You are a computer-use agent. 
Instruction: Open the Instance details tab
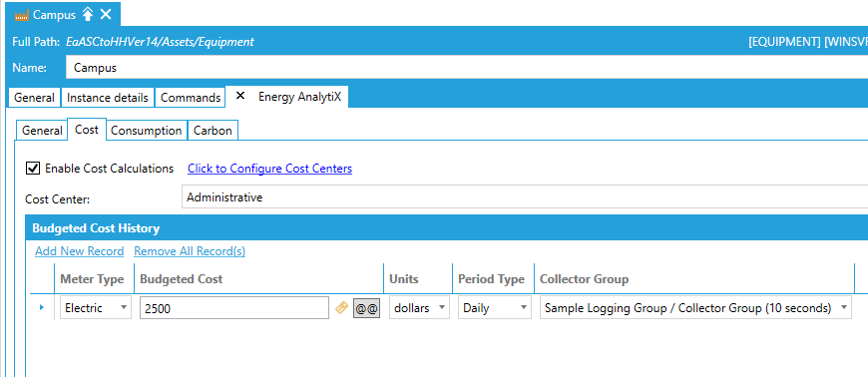(x=108, y=98)
